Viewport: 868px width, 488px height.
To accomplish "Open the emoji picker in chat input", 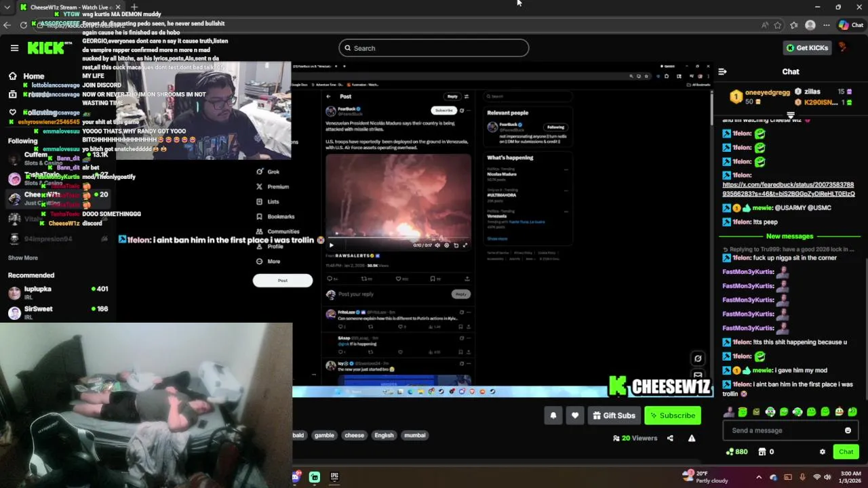I will 848,430.
